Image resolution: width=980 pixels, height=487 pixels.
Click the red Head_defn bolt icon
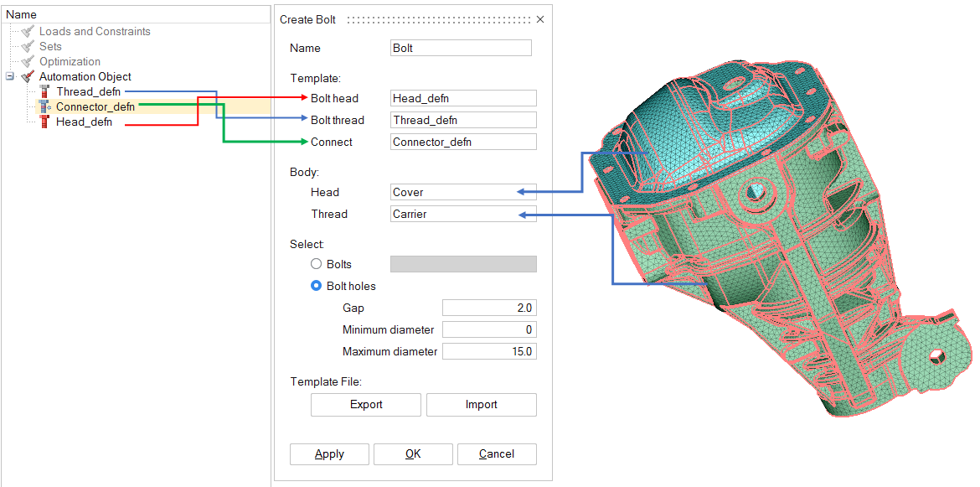coord(44,122)
